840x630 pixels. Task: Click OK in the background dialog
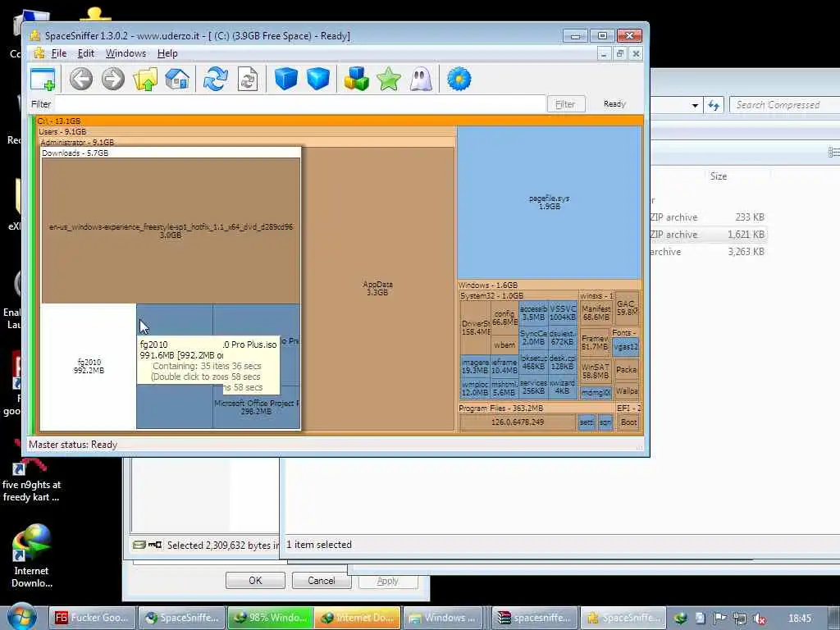coord(255,580)
